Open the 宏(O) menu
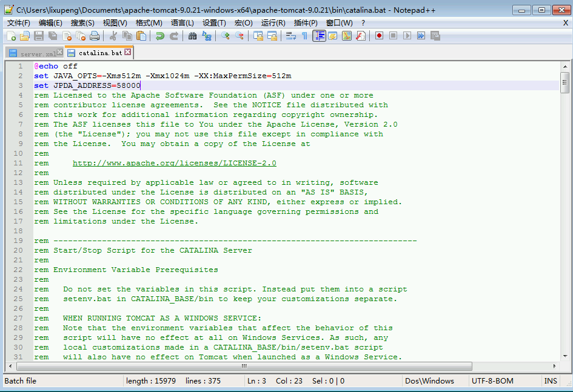The width and height of the screenshot is (573, 392). coord(244,23)
